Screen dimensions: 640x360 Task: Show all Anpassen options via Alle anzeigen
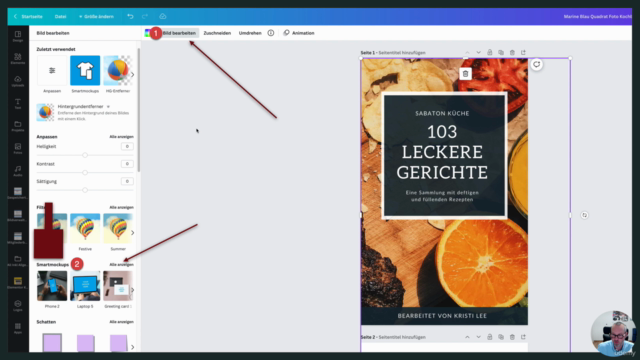121,136
